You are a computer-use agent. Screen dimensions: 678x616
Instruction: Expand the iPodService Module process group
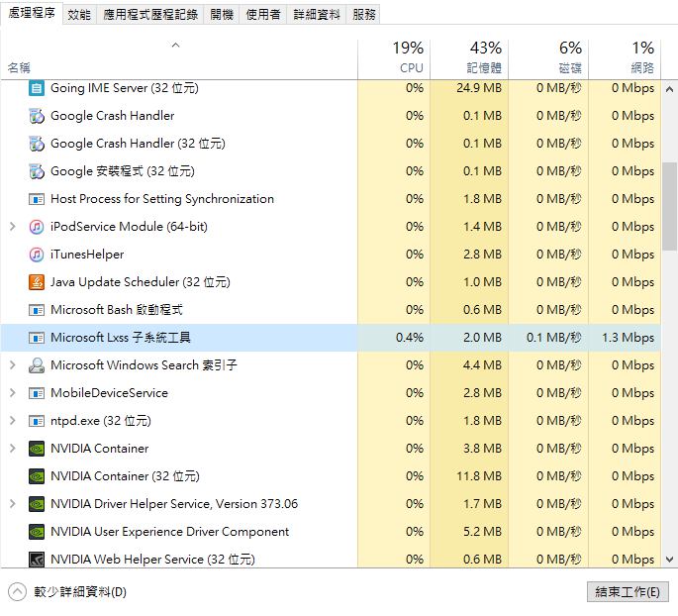pos(13,226)
